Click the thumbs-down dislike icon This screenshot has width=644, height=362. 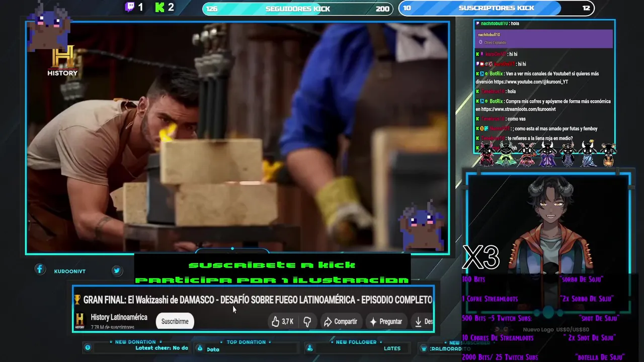point(307,321)
